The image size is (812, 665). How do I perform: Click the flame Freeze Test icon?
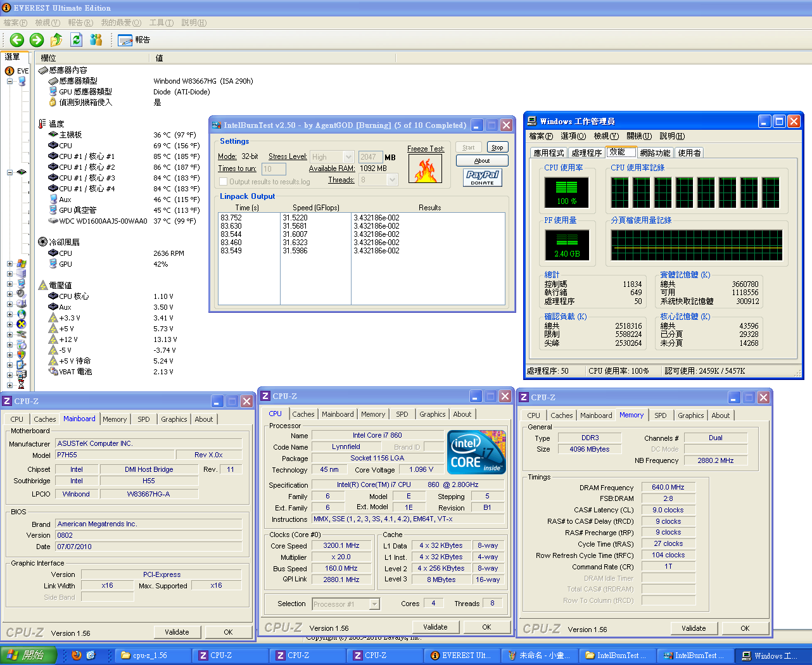(425, 169)
